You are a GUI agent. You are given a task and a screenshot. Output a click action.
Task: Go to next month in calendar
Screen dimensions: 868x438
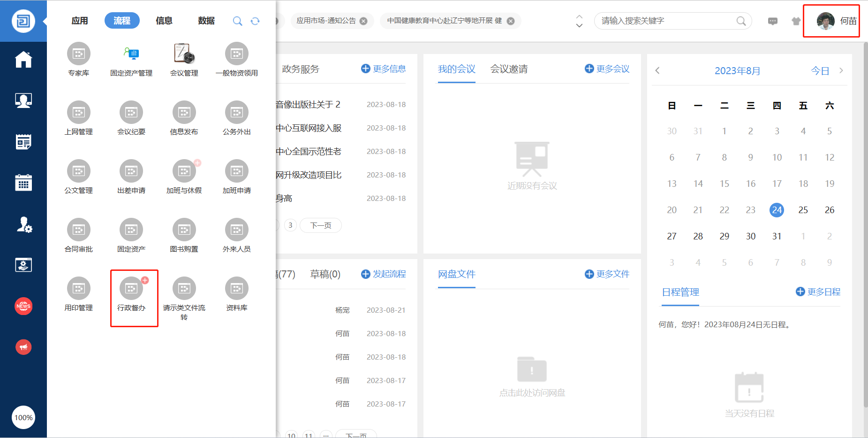[841, 70]
